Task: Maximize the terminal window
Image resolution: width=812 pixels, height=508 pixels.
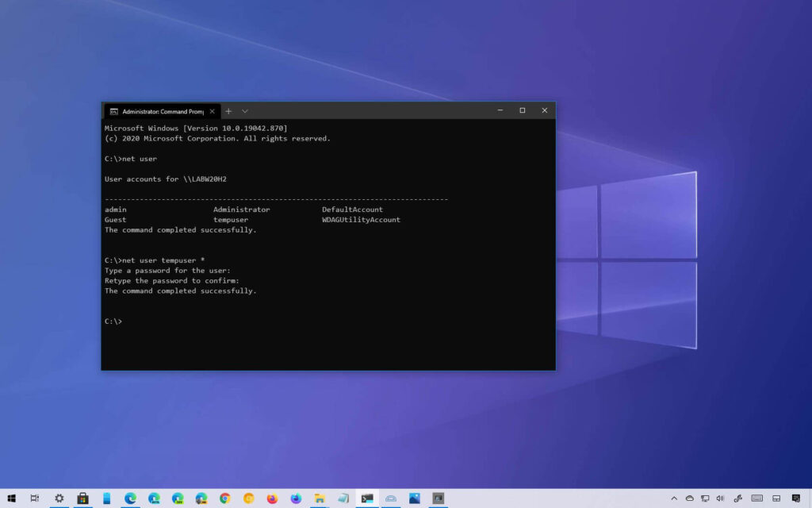Action: click(x=523, y=110)
